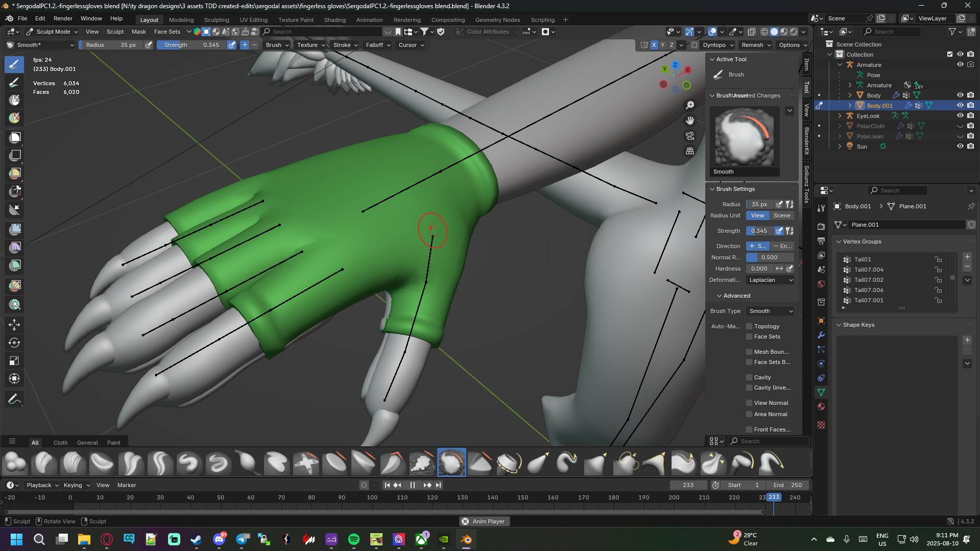Select the Move transform tool icon
This screenshot has height=551, width=980.
click(14, 325)
